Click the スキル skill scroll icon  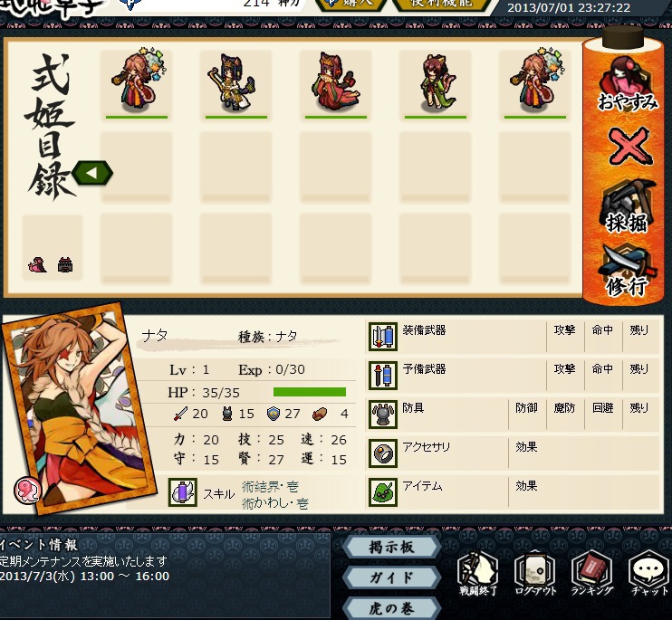(183, 492)
